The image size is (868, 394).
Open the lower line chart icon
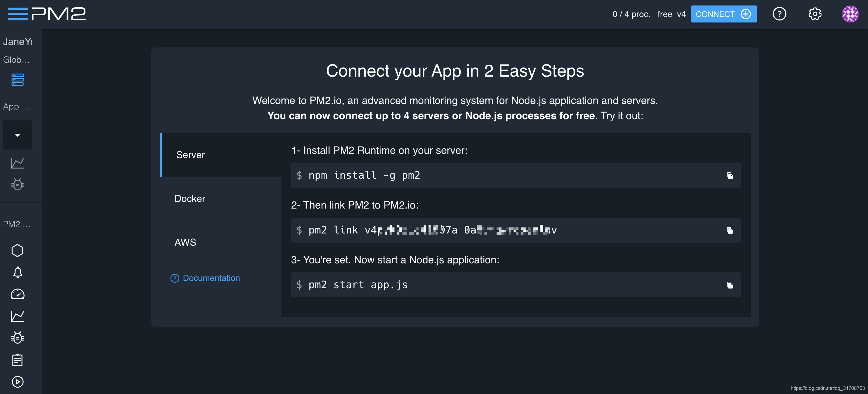click(x=18, y=316)
